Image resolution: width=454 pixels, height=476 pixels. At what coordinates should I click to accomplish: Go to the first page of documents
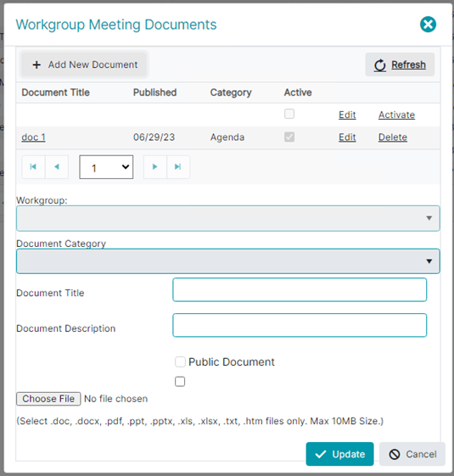click(x=33, y=166)
